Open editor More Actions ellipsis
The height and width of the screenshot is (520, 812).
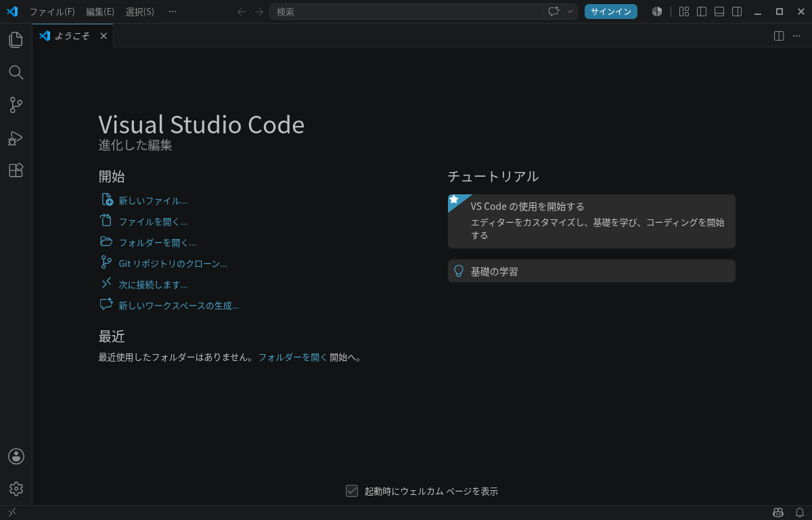(x=796, y=36)
